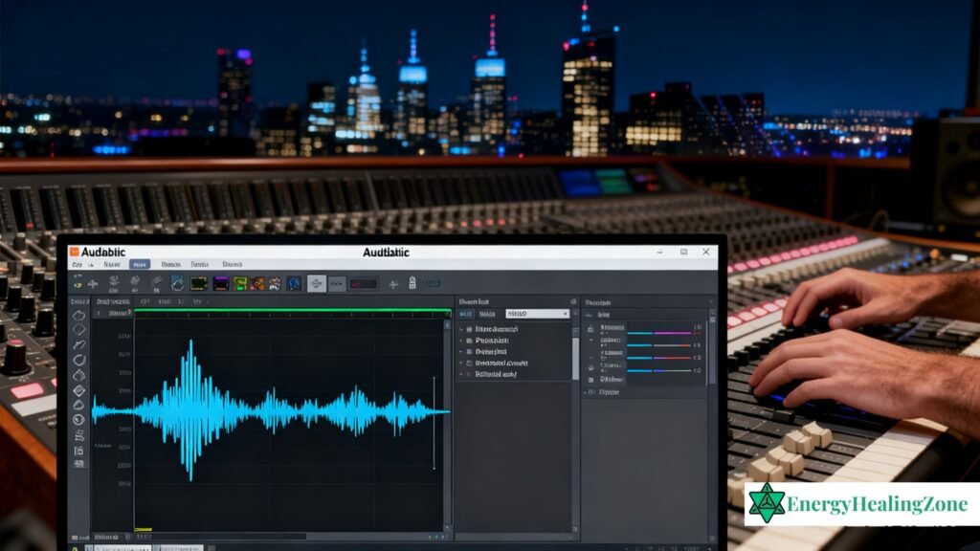Open the purple screen toolbar icon
The width and height of the screenshot is (980, 551).
click(221, 283)
